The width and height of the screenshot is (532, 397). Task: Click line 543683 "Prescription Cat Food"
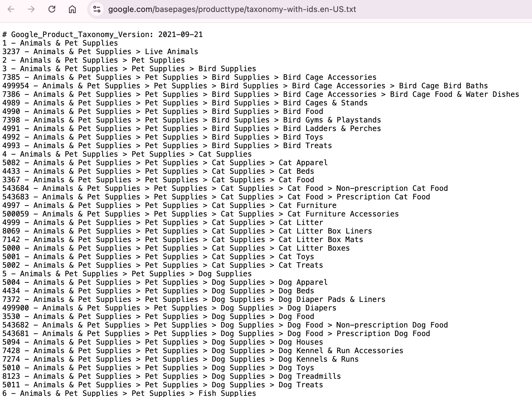click(216, 197)
